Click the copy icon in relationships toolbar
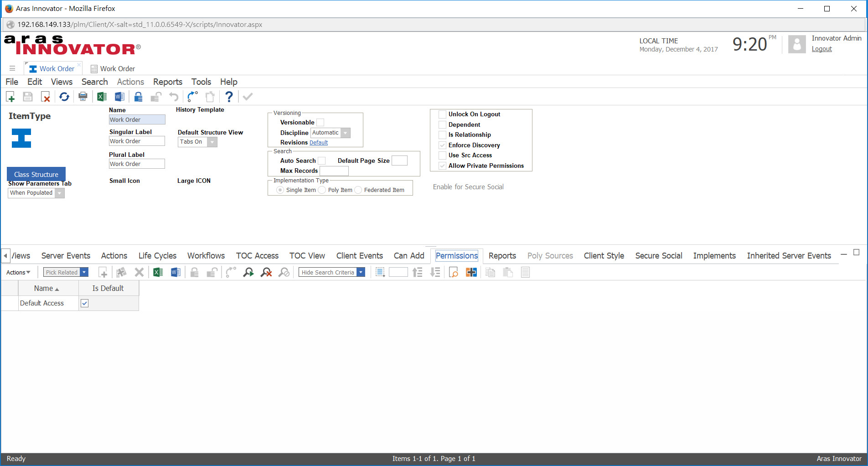Viewport: 868px width, 466px height. pyautogui.click(x=490, y=273)
